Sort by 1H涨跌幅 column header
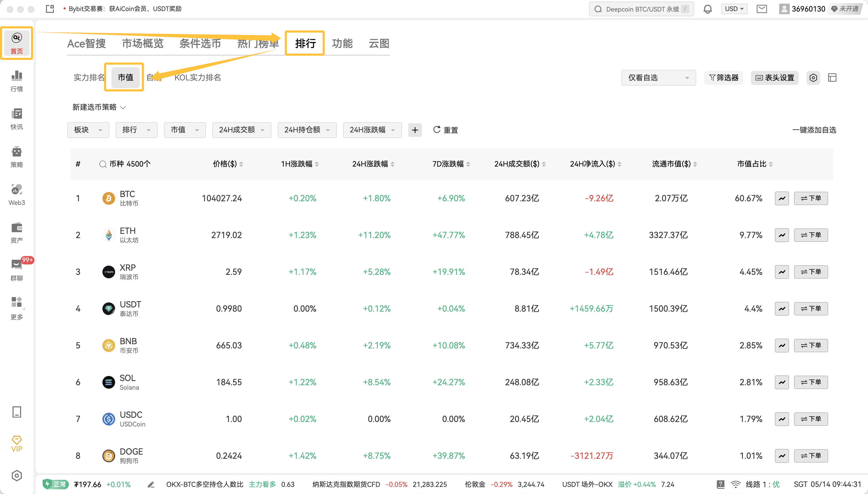 300,164
